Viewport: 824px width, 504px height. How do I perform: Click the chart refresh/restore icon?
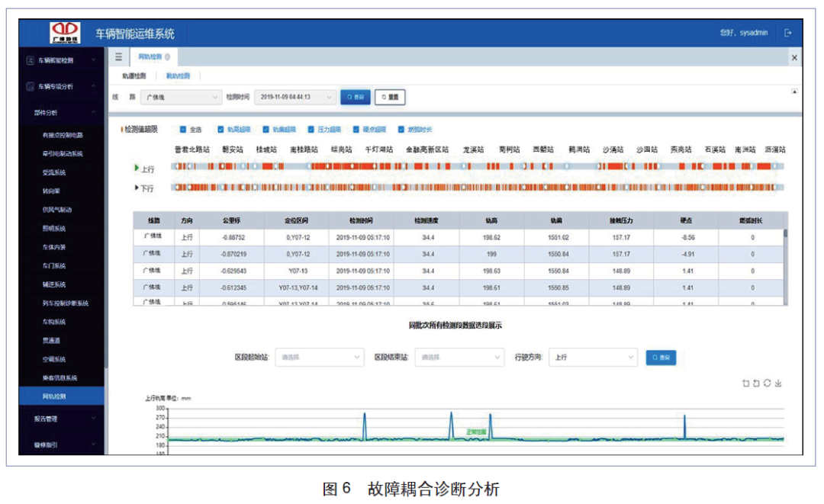(x=767, y=384)
